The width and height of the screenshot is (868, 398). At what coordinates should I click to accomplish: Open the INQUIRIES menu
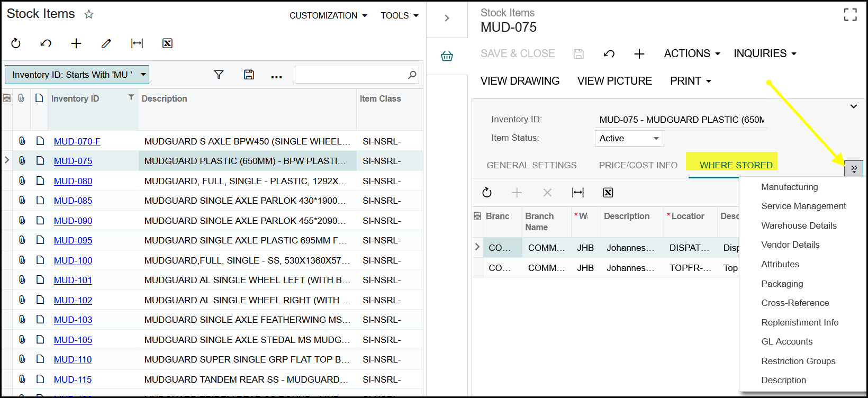(x=765, y=53)
